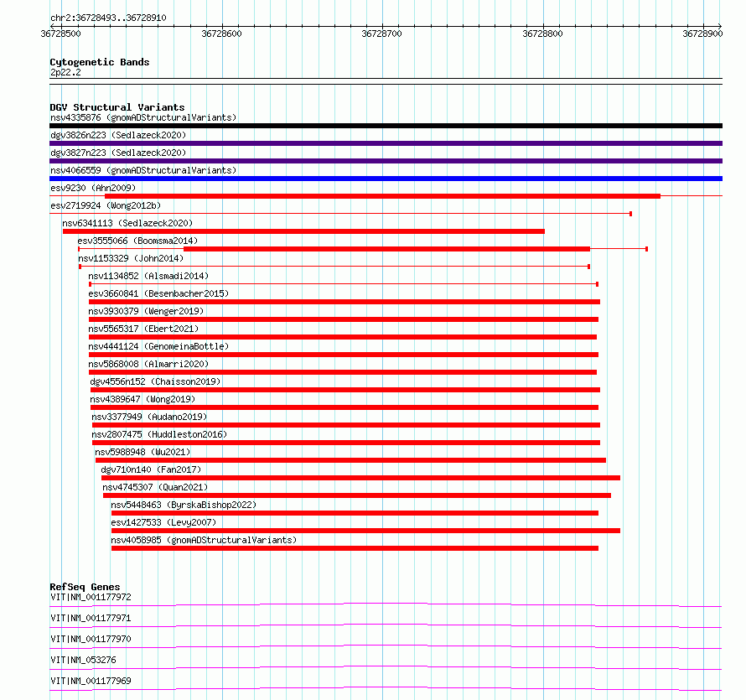Viewport: 746px width, 700px height.
Task: Open VIT|NM_001177971 transcript label
Action: tap(91, 618)
